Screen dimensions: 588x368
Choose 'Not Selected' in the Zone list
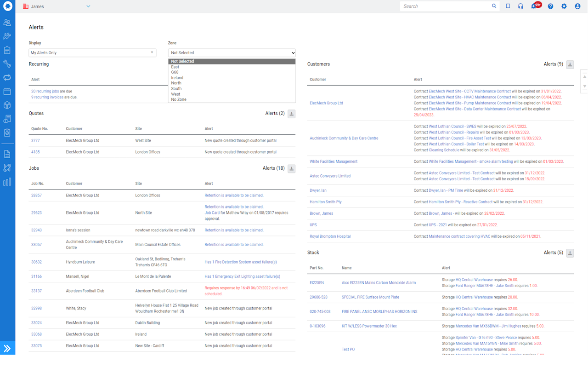[x=232, y=61]
